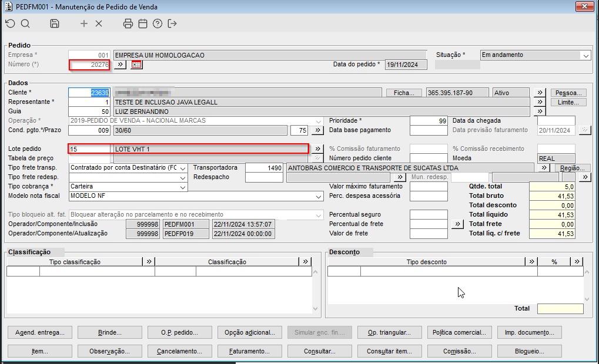
Task: Click the Ficha... button
Action: [404, 93]
